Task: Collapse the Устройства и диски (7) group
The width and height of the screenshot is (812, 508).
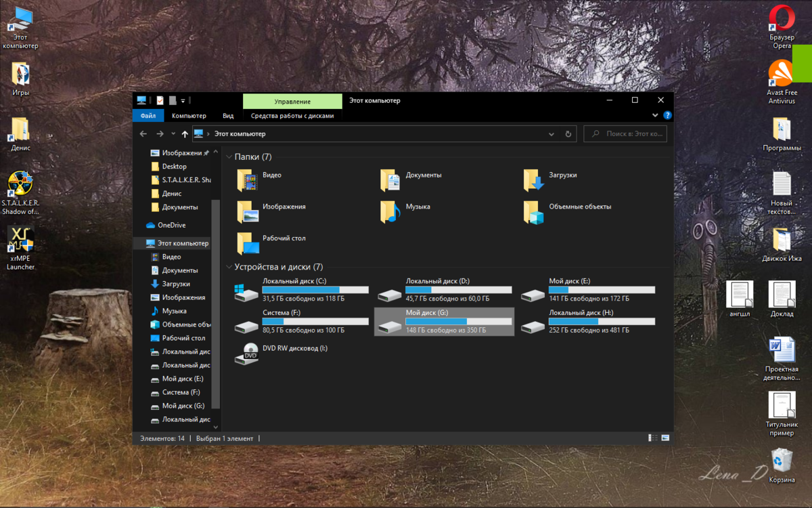Action: click(x=230, y=268)
